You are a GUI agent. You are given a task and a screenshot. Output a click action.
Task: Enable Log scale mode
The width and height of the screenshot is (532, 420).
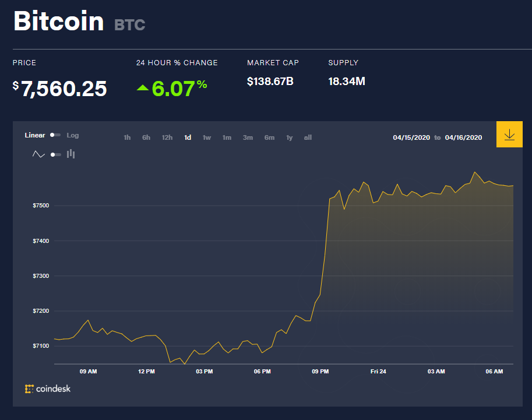coord(73,135)
